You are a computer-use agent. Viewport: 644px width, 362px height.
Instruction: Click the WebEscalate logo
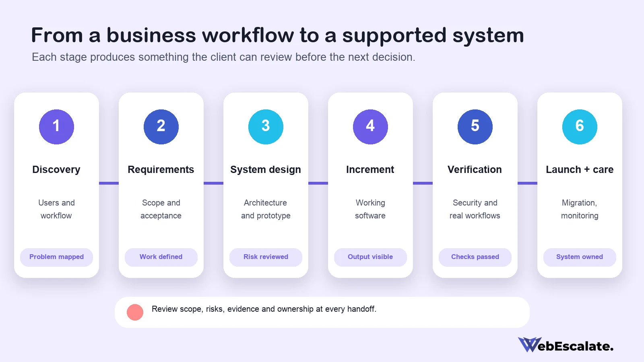point(566,345)
